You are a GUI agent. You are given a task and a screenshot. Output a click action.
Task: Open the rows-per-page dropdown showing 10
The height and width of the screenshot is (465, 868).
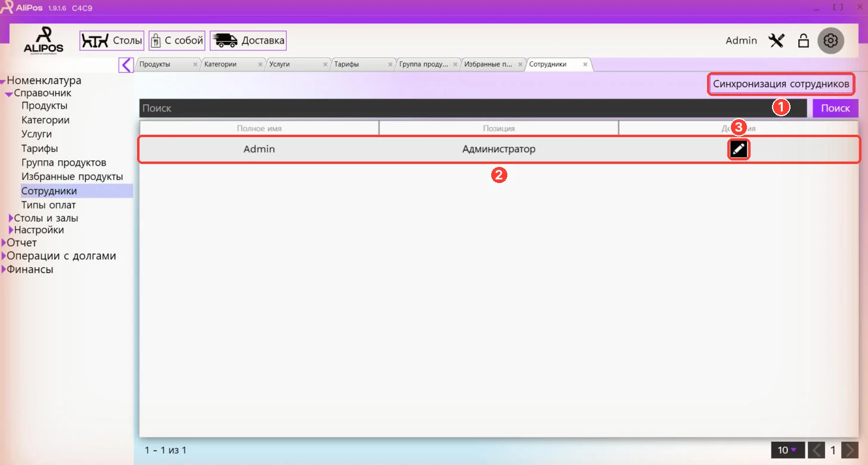788,450
